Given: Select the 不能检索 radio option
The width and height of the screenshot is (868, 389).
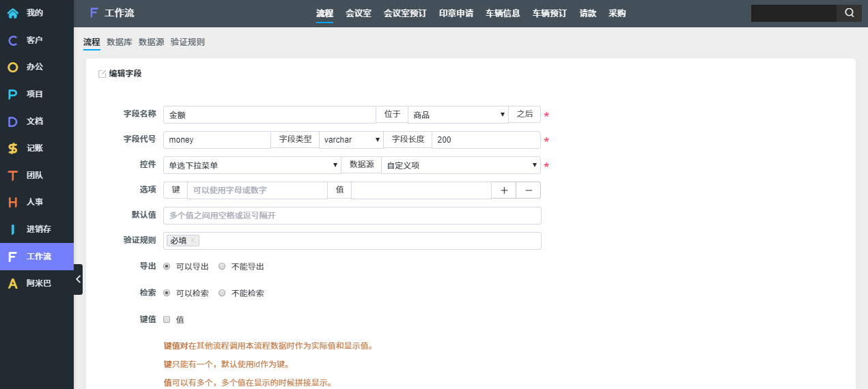Looking at the screenshot, I should [x=222, y=293].
